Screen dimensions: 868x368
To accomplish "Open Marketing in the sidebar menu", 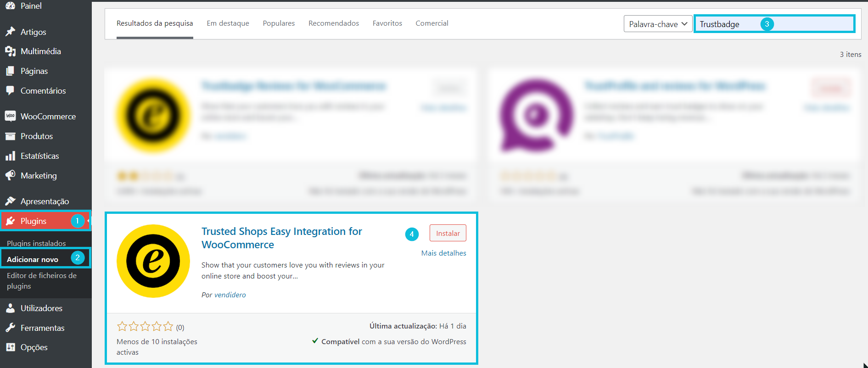I will coord(39,176).
